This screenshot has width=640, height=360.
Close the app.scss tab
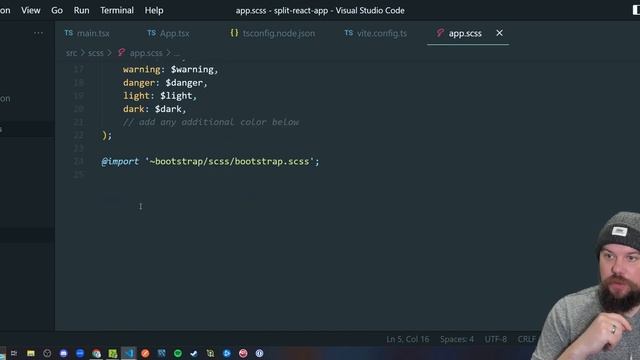pos(499,33)
